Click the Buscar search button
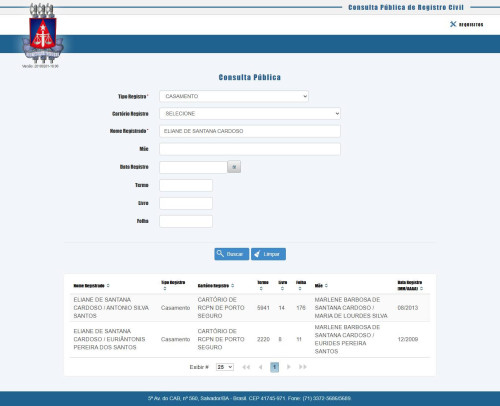This screenshot has width=500, height=406. tap(232, 254)
